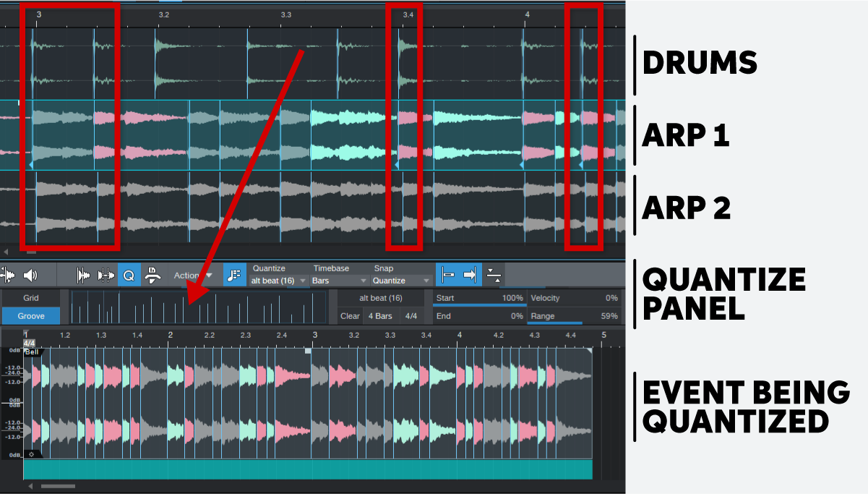868x494 pixels.
Task: Enable Groove quantize mode
Action: point(32,315)
